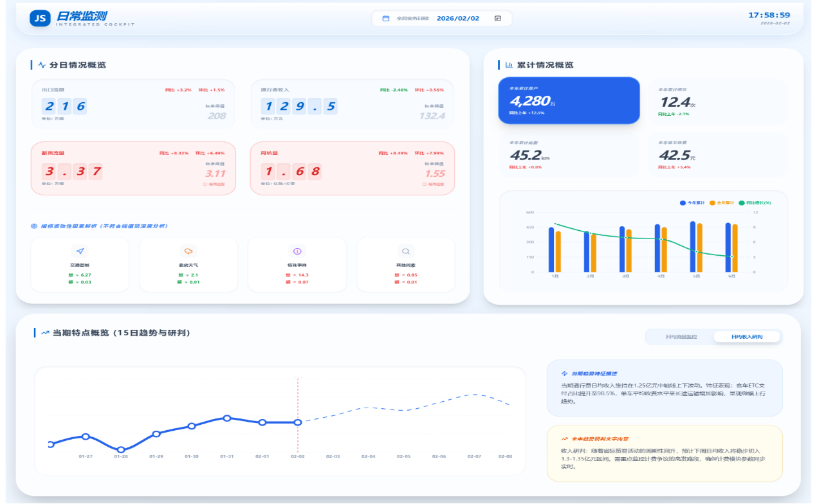Select the 日均收入研判 tab

point(746,337)
